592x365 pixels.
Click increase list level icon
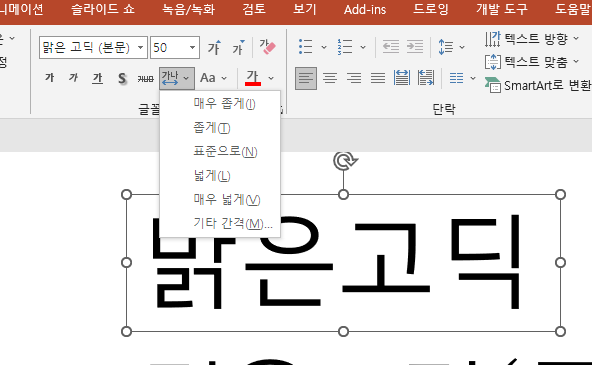point(415,47)
